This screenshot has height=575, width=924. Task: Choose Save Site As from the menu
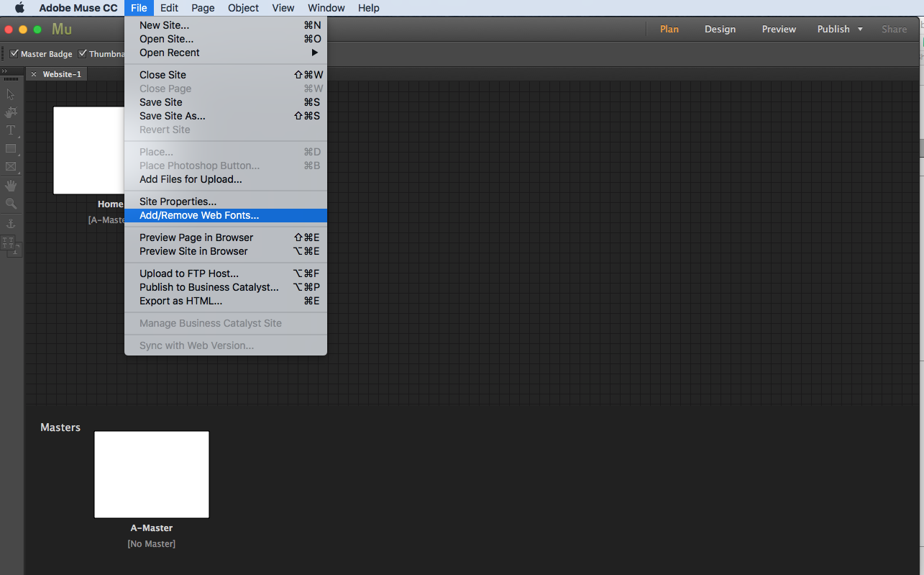tap(226, 116)
